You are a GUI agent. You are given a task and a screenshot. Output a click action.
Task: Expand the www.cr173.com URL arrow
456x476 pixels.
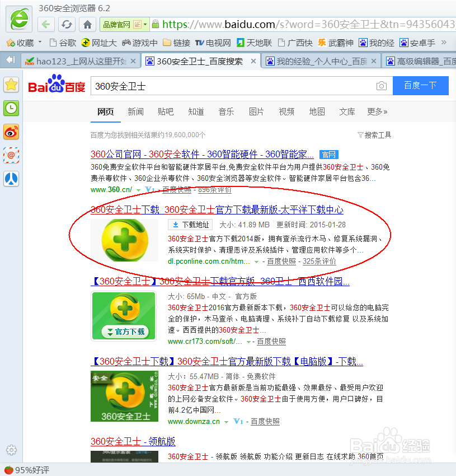point(248,342)
